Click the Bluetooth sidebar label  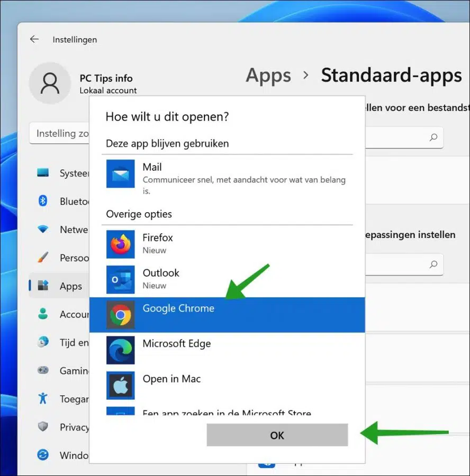click(x=75, y=202)
